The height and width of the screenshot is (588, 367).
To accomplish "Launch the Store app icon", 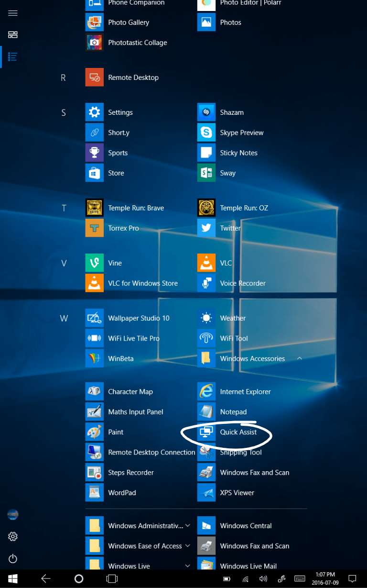I will click(x=95, y=173).
